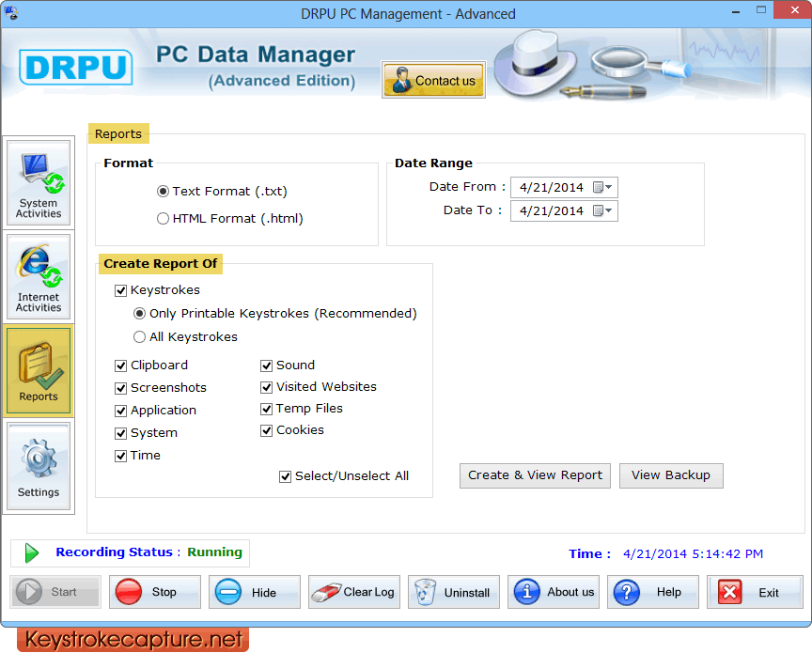Click the DRPU logo
812x653 pixels.
pyautogui.click(x=75, y=67)
